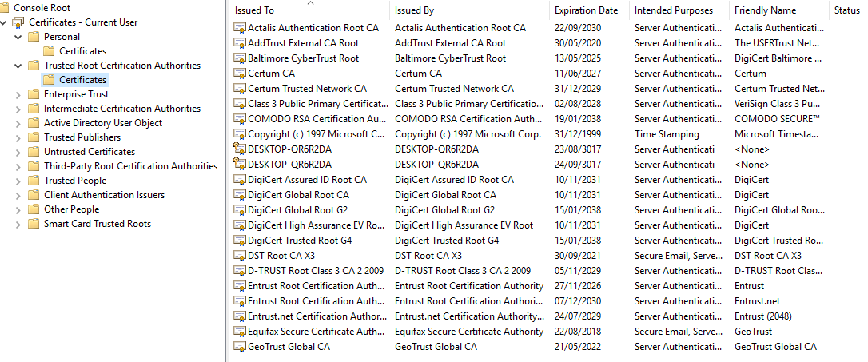This screenshot has width=868, height=362.
Task: Click the DigiCert Global Root CA certificate icon
Action: pos(240,195)
